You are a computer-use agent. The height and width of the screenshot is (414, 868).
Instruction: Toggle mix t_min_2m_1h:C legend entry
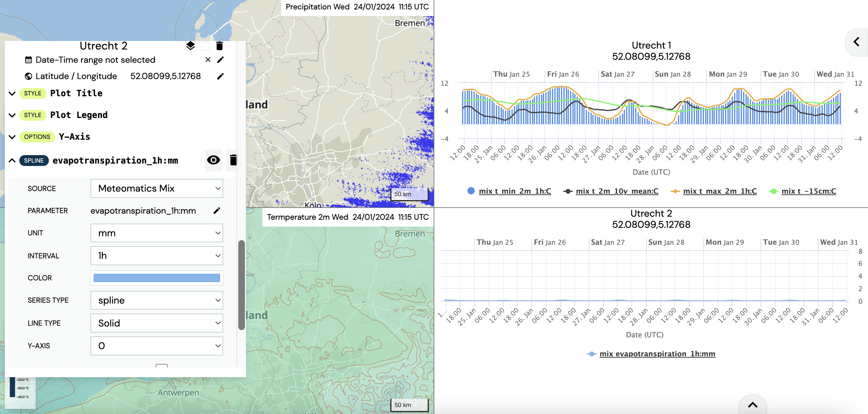tap(509, 191)
